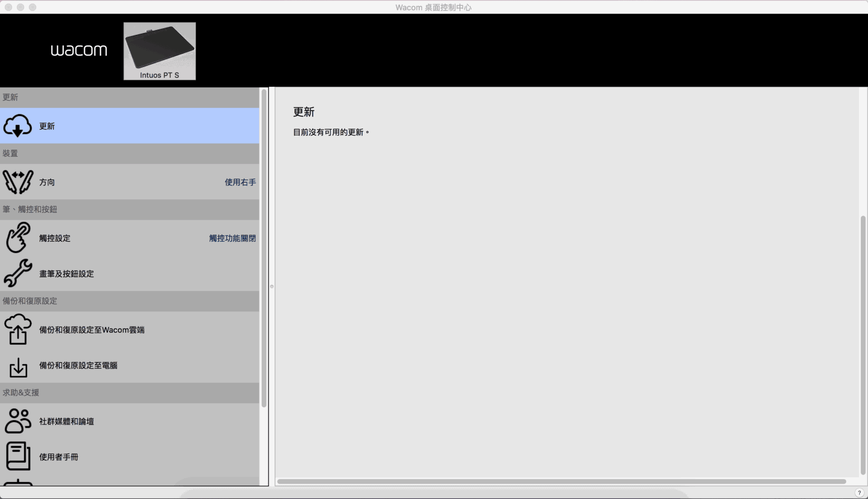Click the 筆、觸控和按鈕 section header

pos(130,209)
